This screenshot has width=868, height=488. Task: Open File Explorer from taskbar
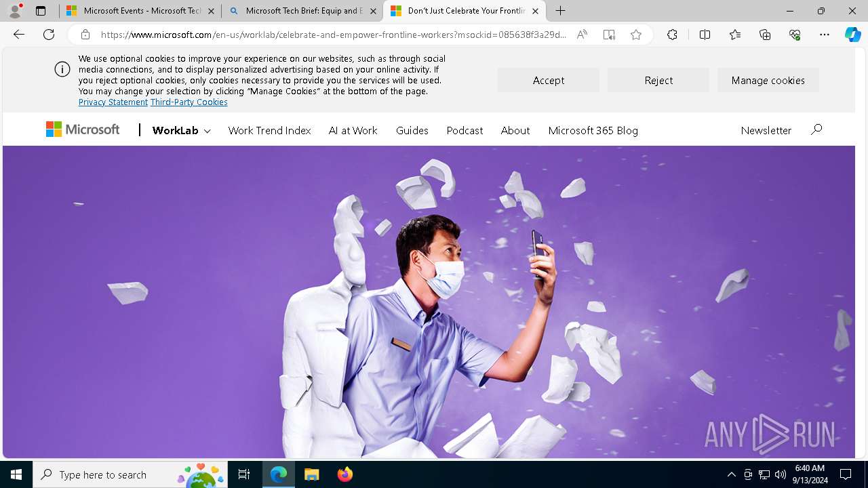(x=312, y=474)
